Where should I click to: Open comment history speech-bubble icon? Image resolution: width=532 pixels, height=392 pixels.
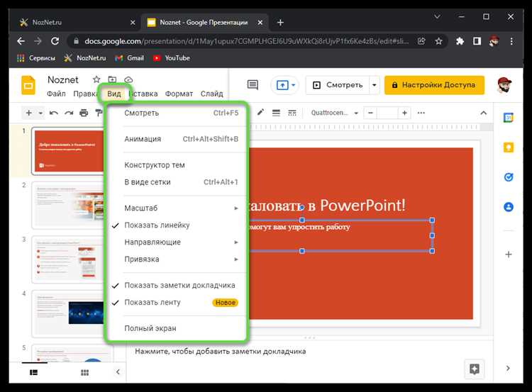(x=253, y=85)
